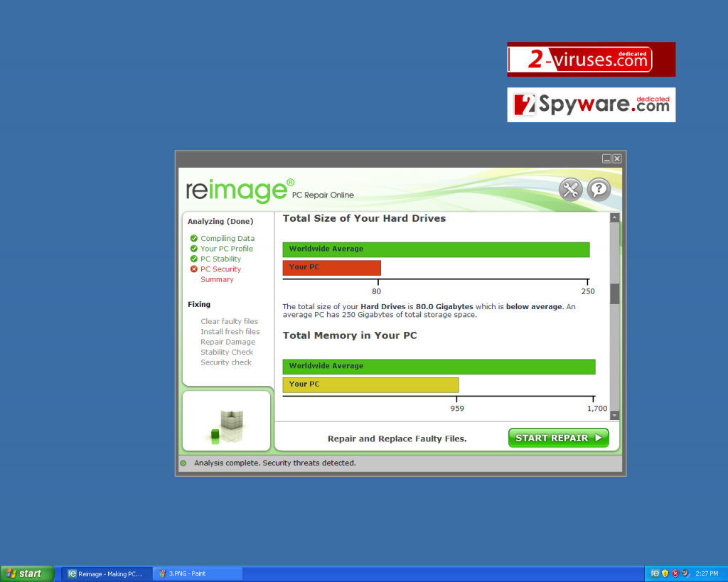Screen dimensions: 728x582
Task: Select Install fresh files step
Action: coord(230,331)
